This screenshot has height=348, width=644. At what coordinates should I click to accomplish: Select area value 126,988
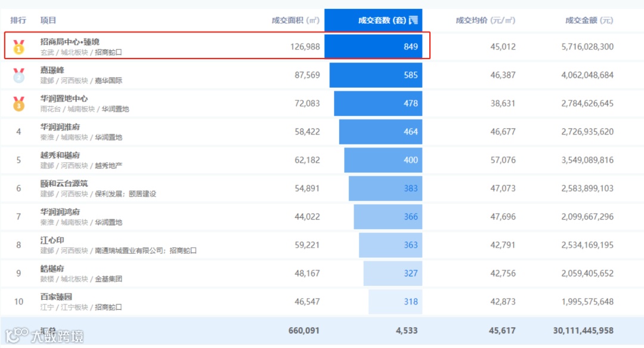(x=305, y=47)
